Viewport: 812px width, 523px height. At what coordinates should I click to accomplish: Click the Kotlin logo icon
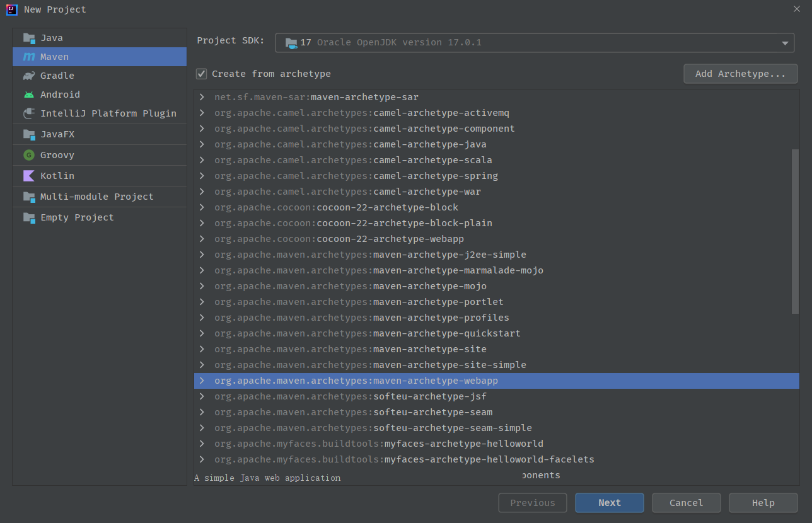click(29, 176)
